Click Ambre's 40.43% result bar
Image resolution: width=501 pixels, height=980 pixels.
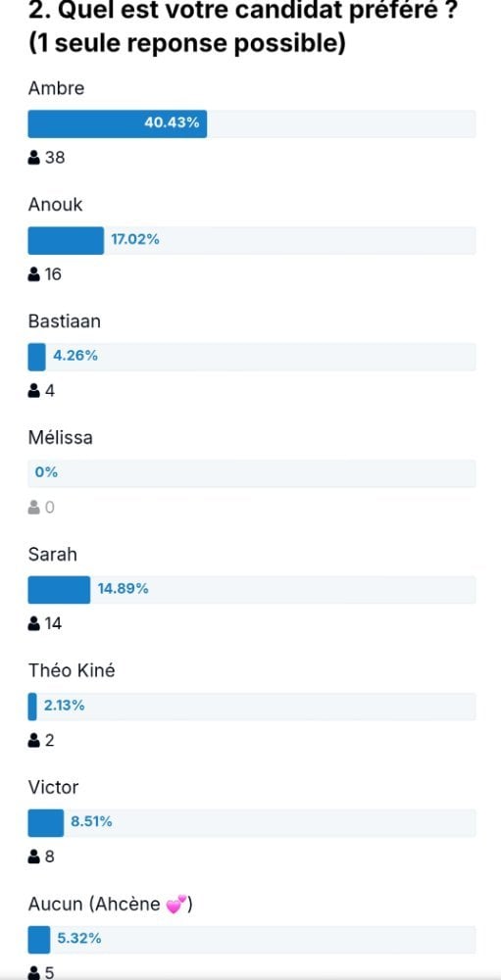click(x=251, y=123)
